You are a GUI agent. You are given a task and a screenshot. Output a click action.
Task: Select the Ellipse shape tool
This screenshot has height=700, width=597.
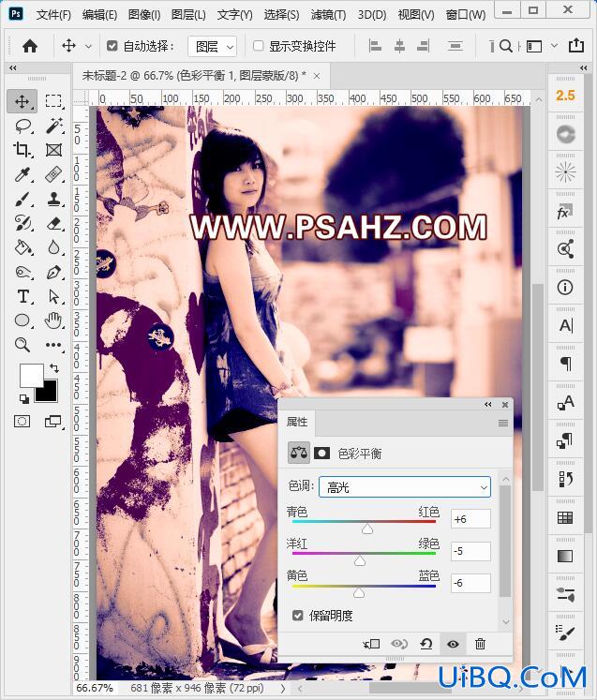point(22,320)
